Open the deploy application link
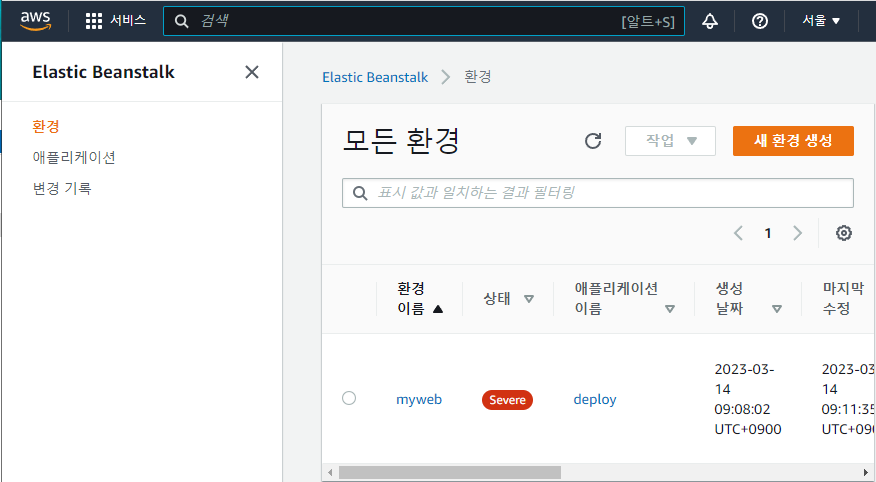The width and height of the screenshot is (876, 482). [x=595, y=399]
